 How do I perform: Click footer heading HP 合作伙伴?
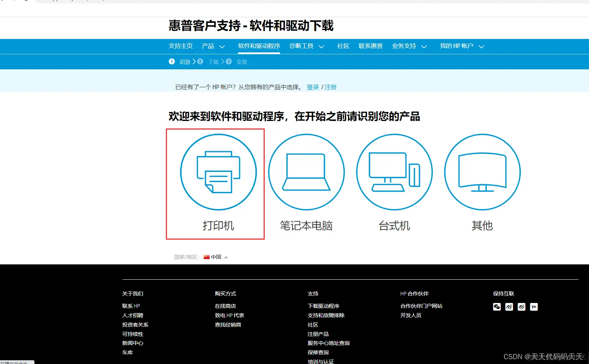point(415,294)
